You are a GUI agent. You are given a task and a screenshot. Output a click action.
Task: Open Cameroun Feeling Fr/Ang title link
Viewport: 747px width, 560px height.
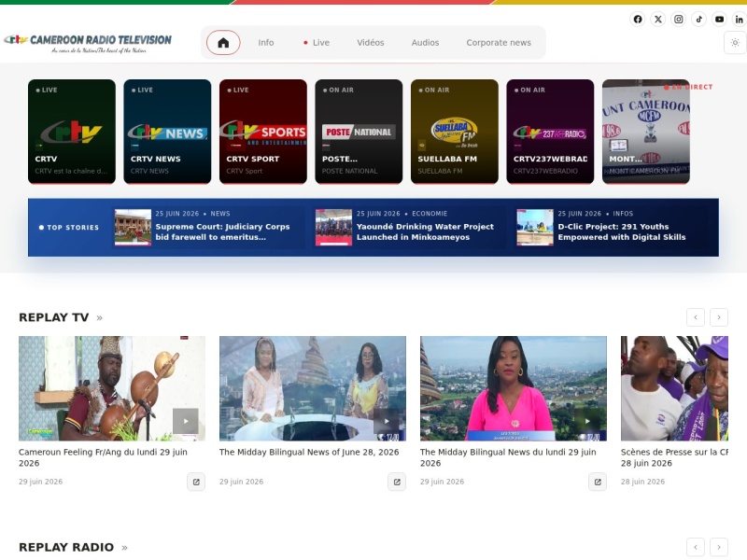(x=103, y=457)
